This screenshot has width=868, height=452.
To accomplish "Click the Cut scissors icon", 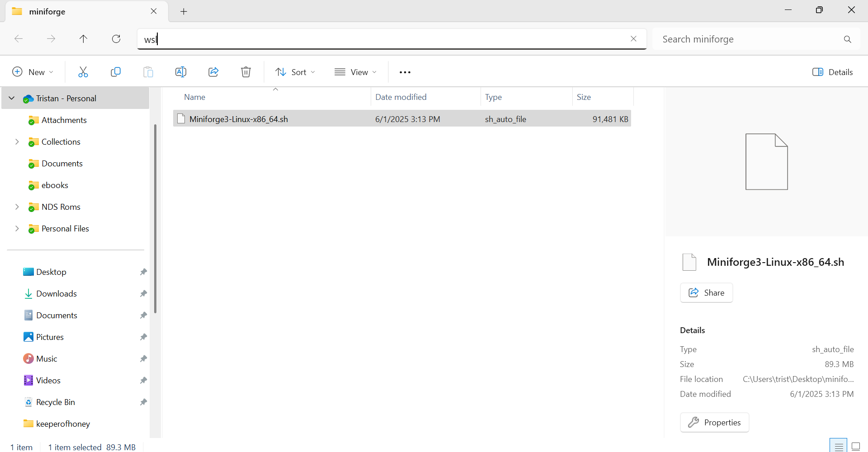I will pyautogui.click(x=83, y=72).
